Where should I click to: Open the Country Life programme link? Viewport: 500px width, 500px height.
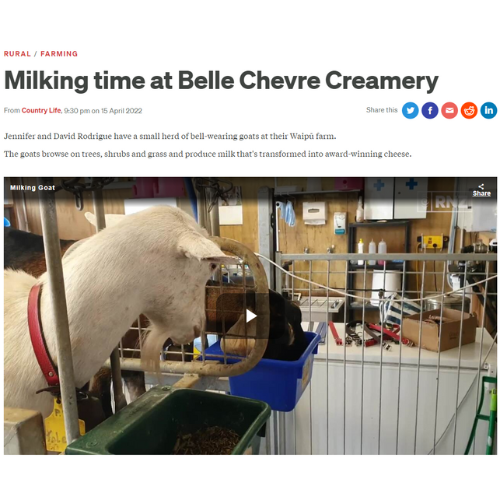(41, 110)
